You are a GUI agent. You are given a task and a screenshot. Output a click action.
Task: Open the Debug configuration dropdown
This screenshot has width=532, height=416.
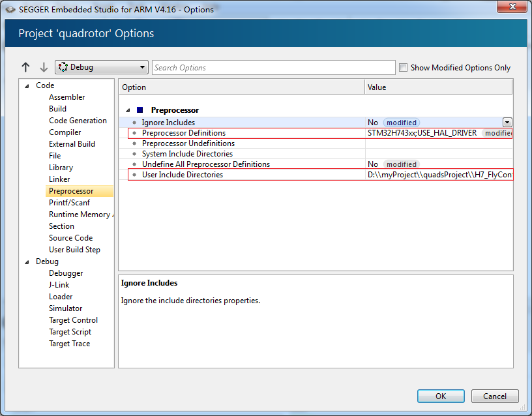(102, 67)
